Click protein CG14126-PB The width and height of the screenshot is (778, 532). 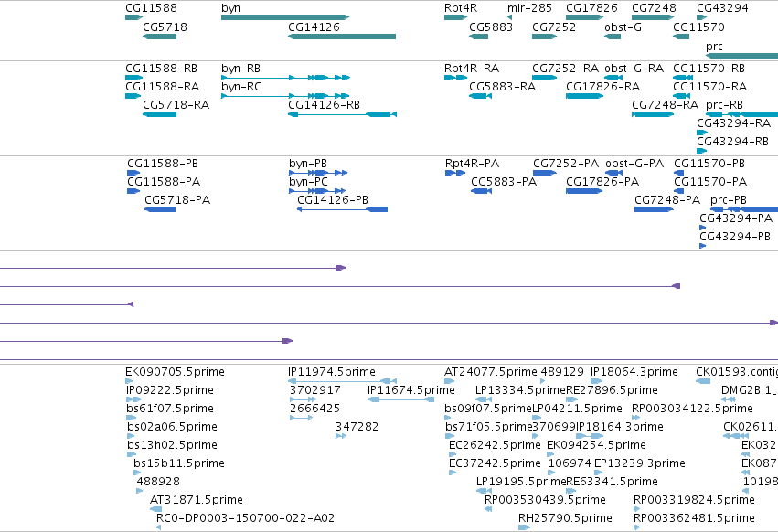(333, 200)
